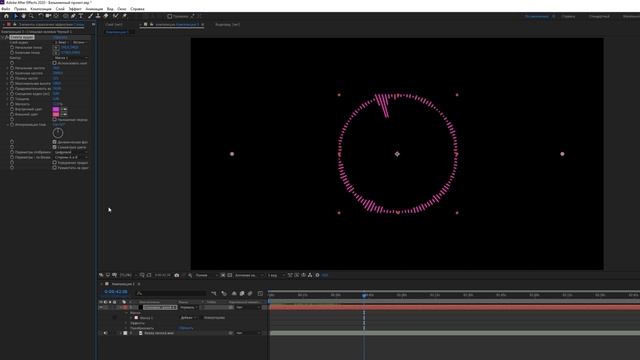Select the Zoom magnifier tool
The height and width of the screenshot is (360, 640).
pos(31,16)
